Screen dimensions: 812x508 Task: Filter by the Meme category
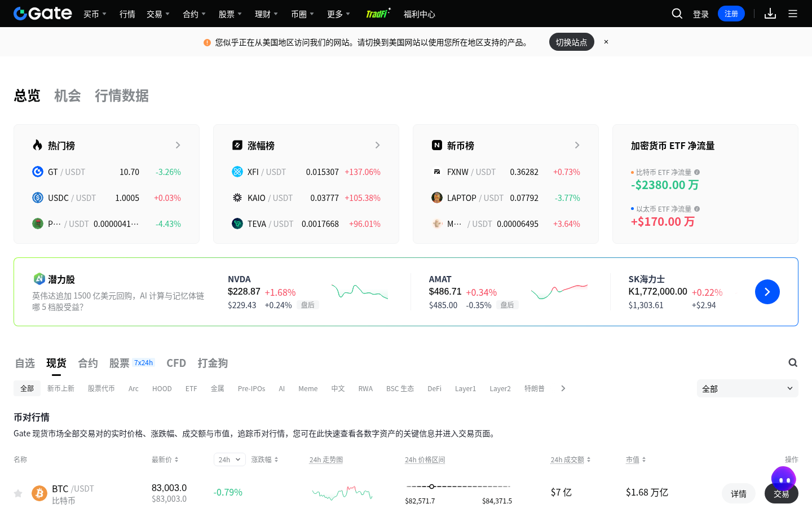308,388
